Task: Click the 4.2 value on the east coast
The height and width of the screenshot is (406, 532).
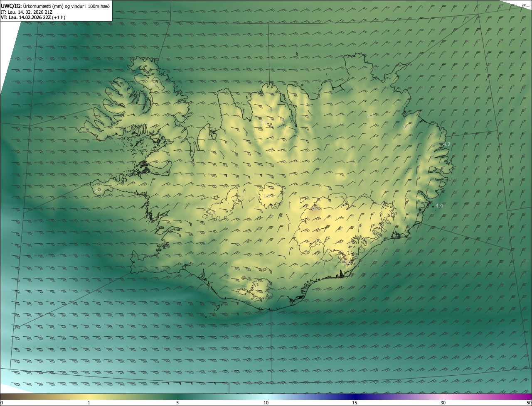Action: [x=447, y=144]
